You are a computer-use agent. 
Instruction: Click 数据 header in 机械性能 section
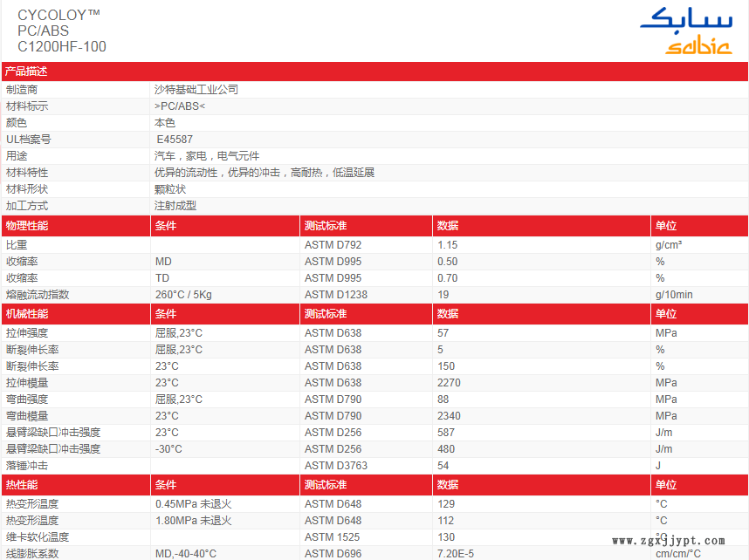(448, 314)
